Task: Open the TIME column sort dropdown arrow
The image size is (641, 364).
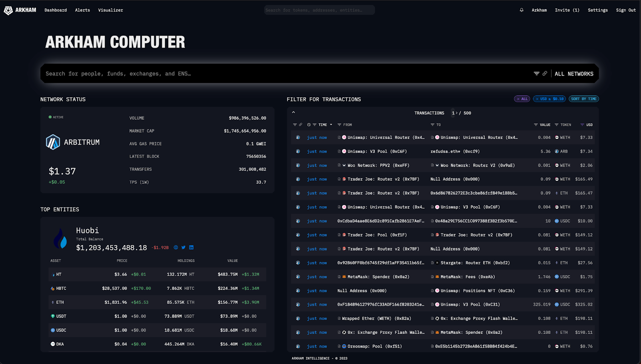Action: pyautogui.click(x=331, y=125)
